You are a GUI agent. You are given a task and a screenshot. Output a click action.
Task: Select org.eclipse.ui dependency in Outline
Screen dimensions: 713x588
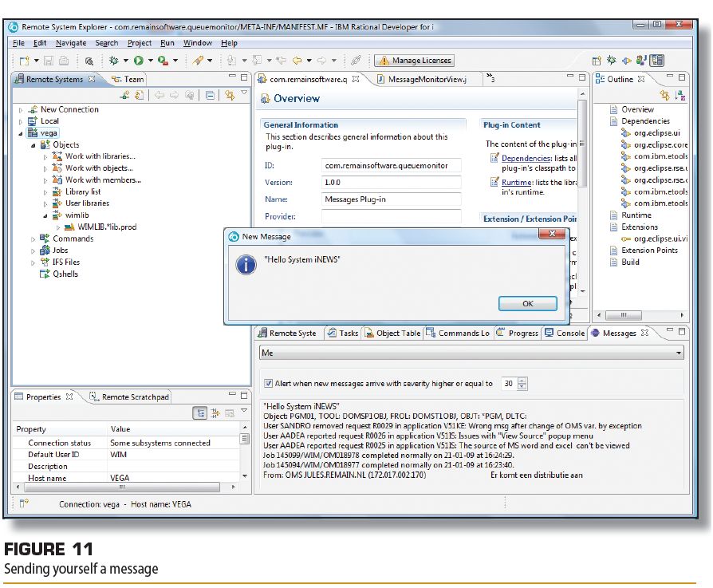click(651, 133)
